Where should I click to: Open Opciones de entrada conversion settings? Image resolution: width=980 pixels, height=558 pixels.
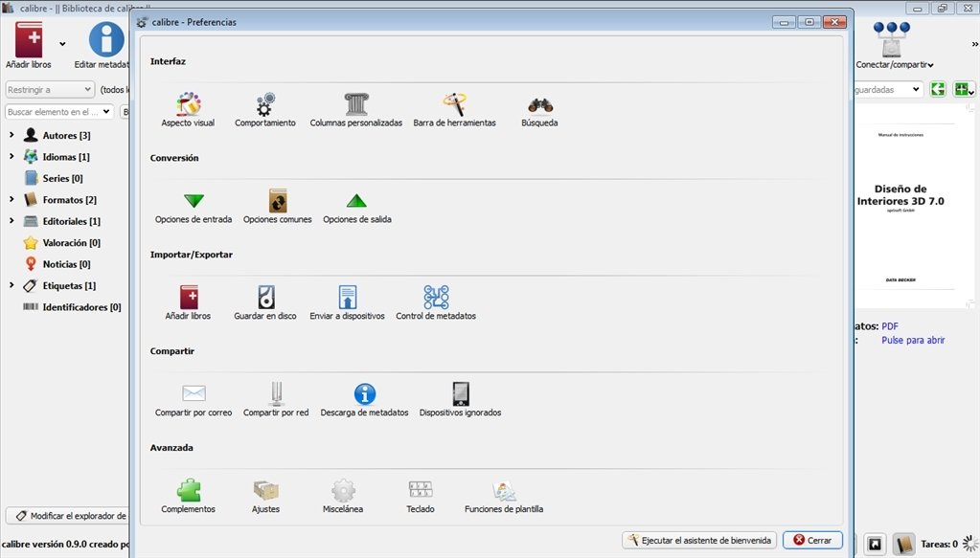(x=194, y=207)
